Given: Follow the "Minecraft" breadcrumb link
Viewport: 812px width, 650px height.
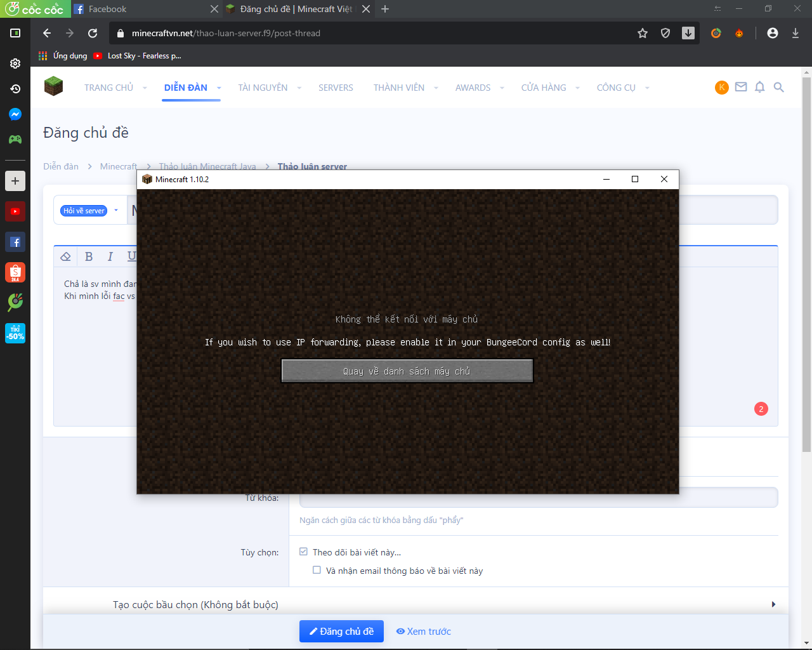Looking at the screenshot, I should (119, 166).
